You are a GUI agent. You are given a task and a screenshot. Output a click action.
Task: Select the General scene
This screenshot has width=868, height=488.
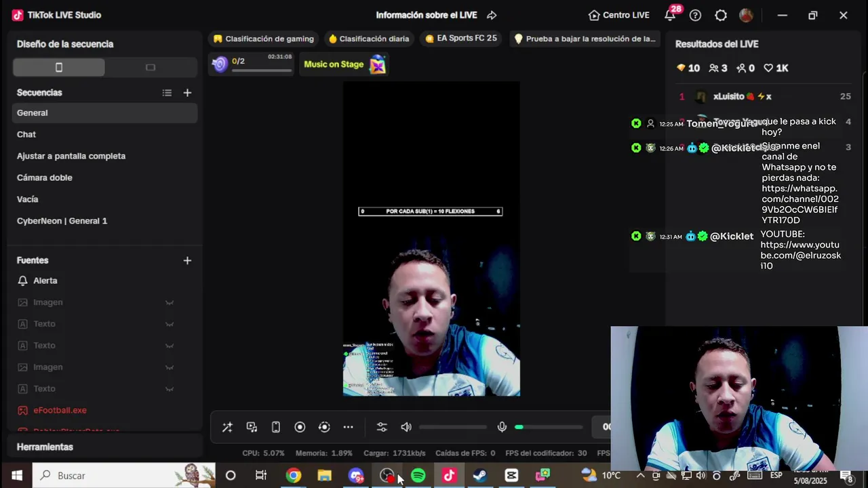[104, 113]
